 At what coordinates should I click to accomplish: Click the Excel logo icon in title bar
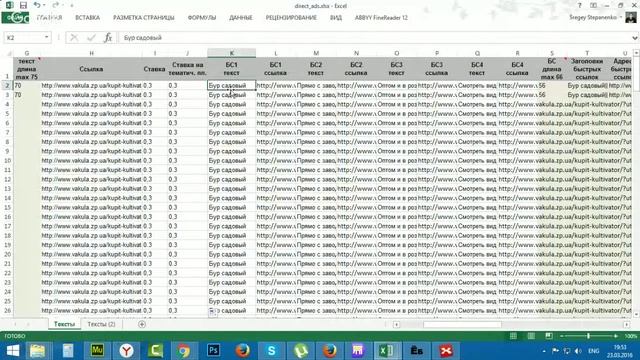click(x=9, y=5)
